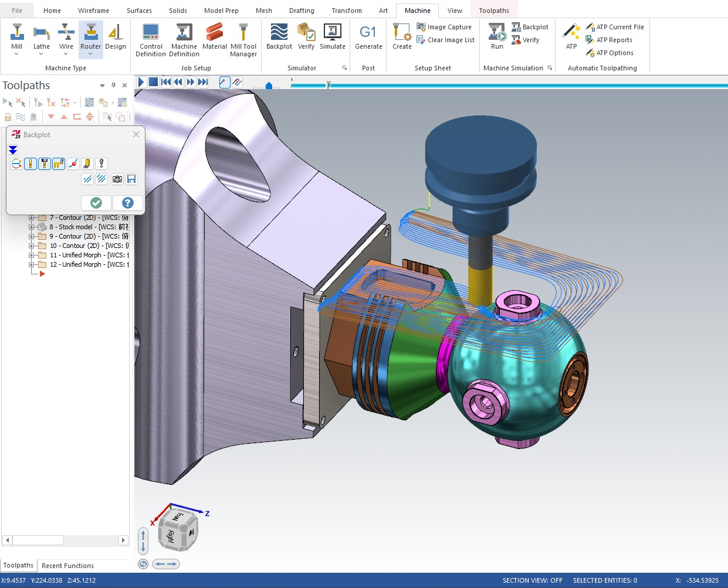Switch to the Model Prep tab
Screen dimensions: 728x588
click(222, 11)
